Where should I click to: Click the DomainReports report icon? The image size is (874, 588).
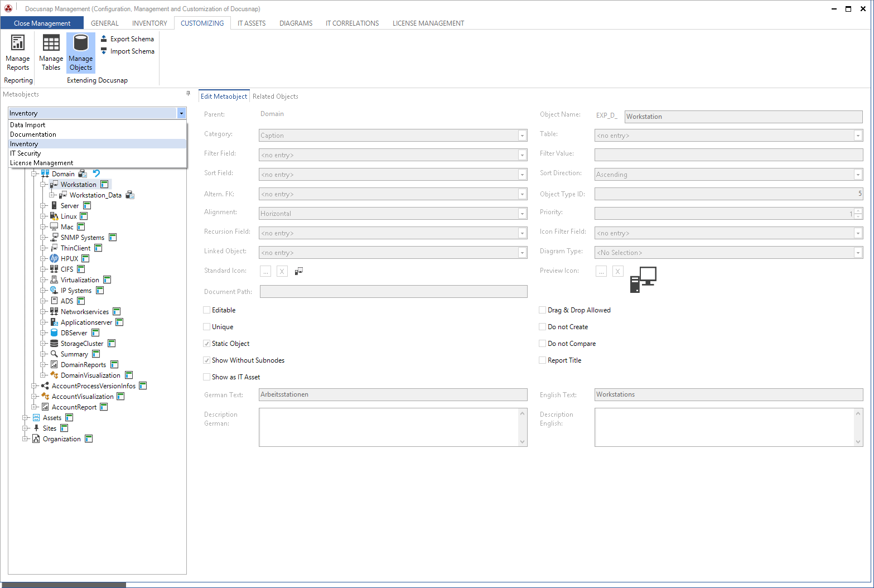[x=54, y=364]
